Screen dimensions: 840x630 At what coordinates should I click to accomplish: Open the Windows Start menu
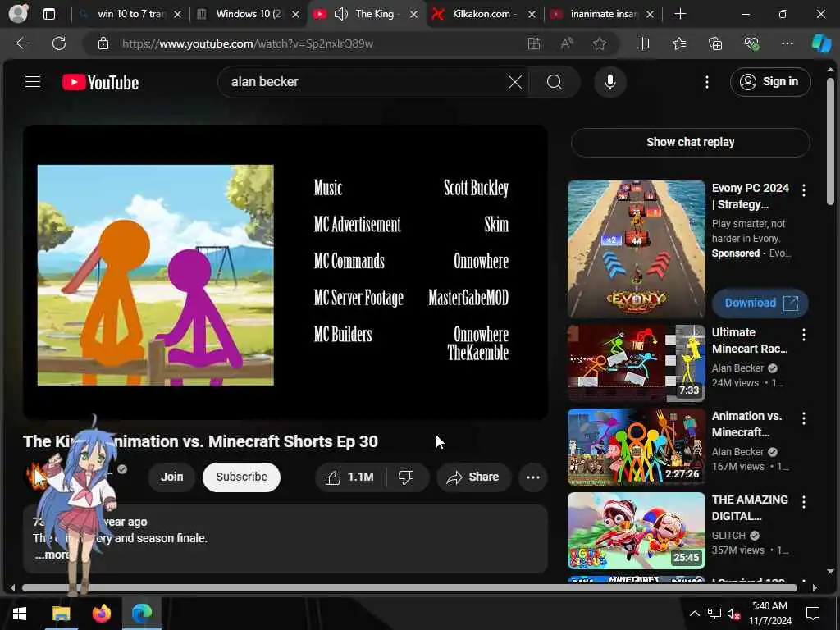coord(20,614)
